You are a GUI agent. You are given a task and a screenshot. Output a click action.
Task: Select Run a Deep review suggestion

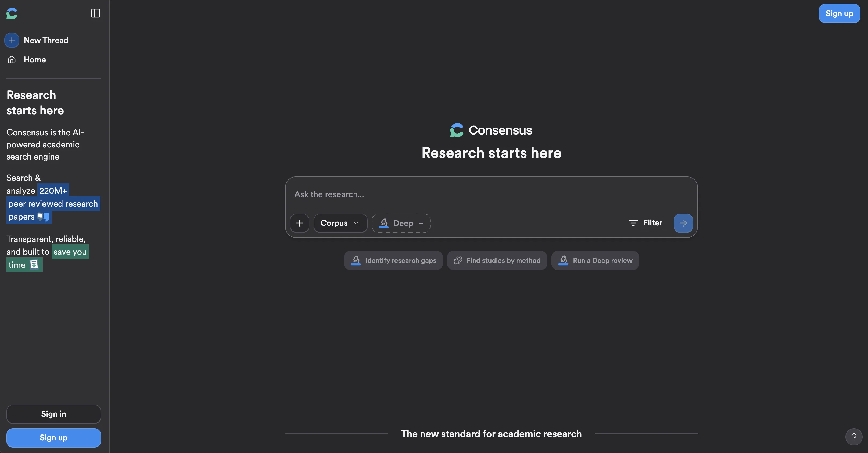[x=595, y=260]
